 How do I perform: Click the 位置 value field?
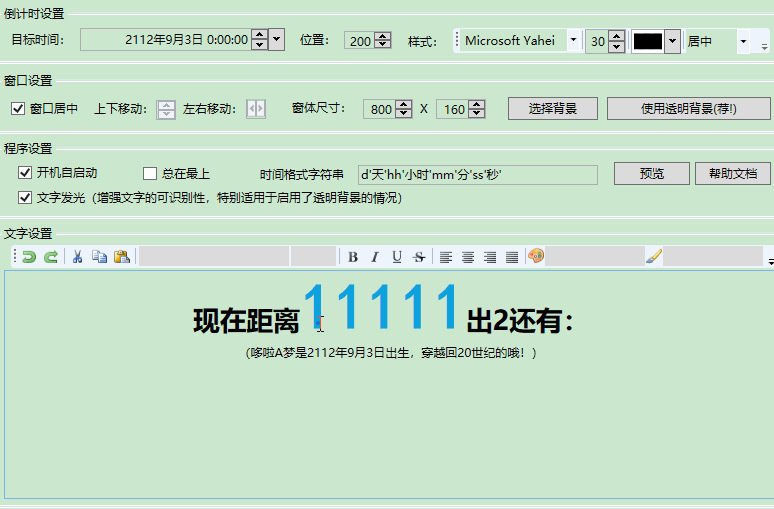[x=360, y=40]
